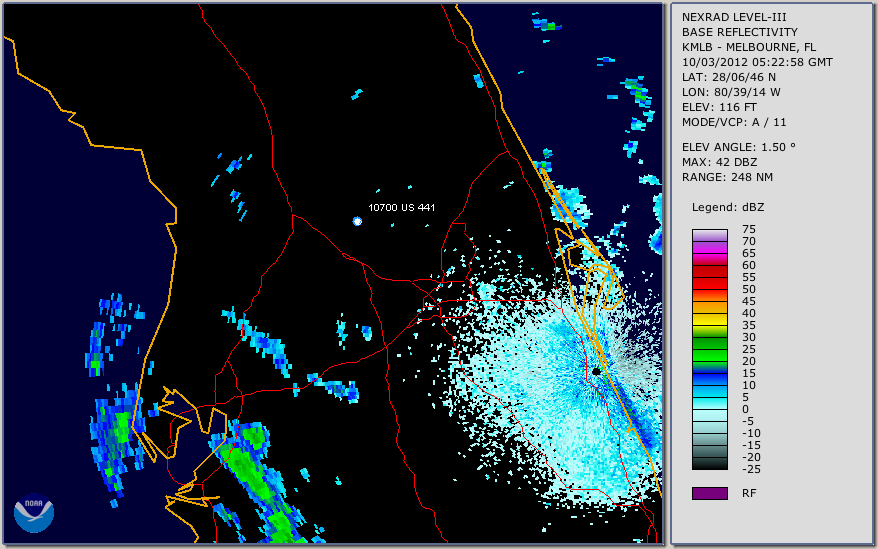
Task: Click the 'NEXRAD LEVEL-III' title text
Action: click(734, 17)
